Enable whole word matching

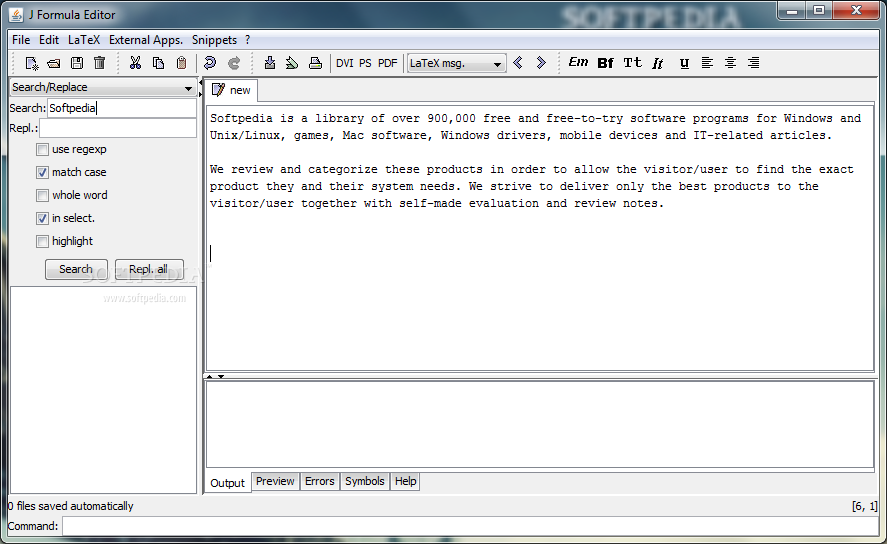coord(42,196)
